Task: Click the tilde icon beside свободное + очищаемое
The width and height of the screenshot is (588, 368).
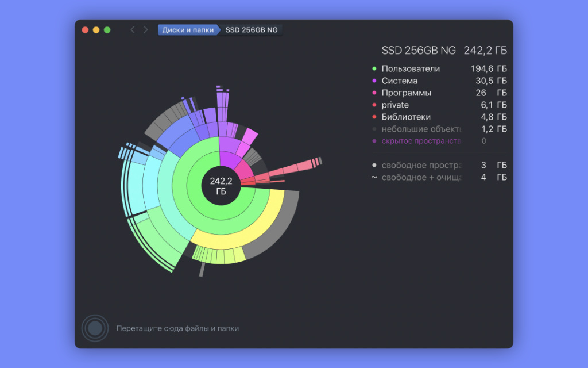Action: tap(374, 177)
